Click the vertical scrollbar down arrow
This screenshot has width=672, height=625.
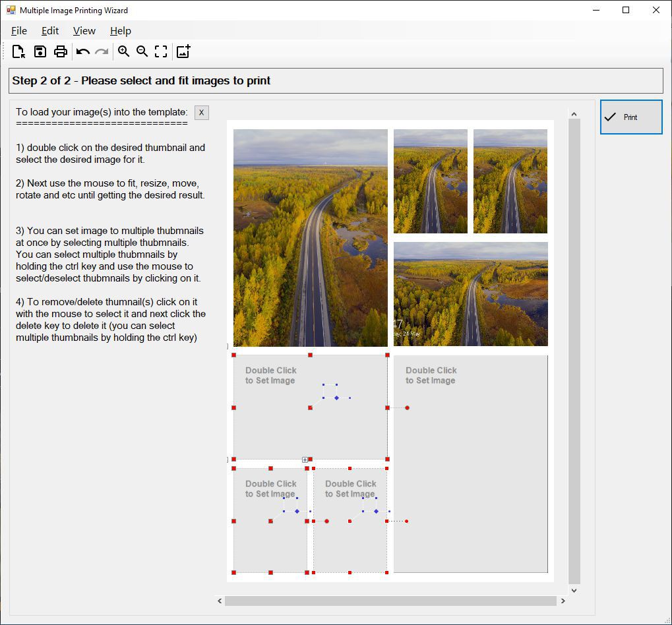coord(573,591)
